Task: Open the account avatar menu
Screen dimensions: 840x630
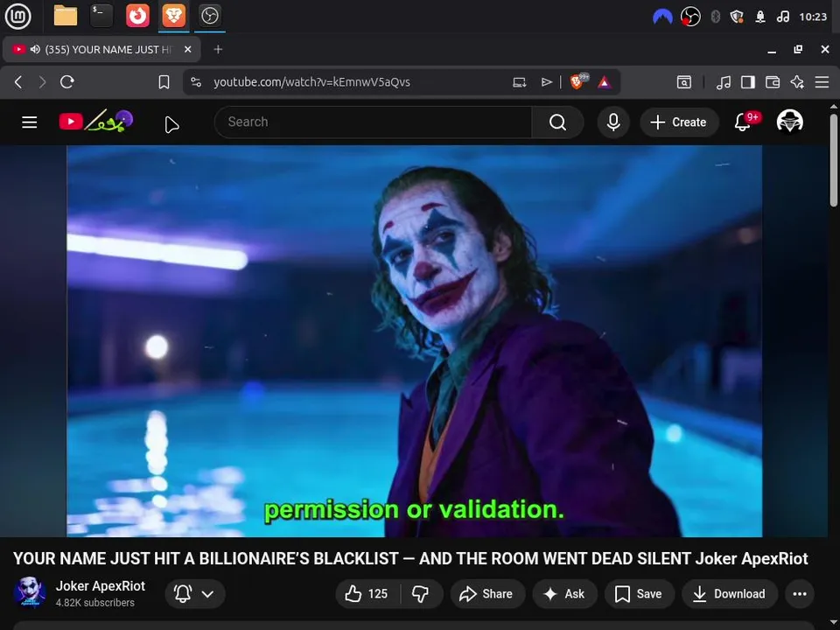Action: (789, 122)
